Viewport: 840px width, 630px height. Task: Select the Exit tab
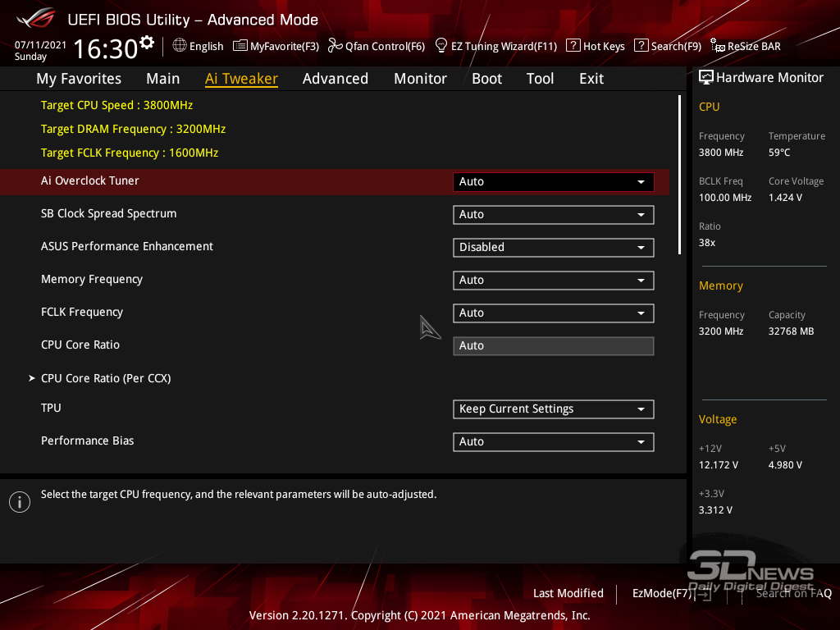coord(591,79)
